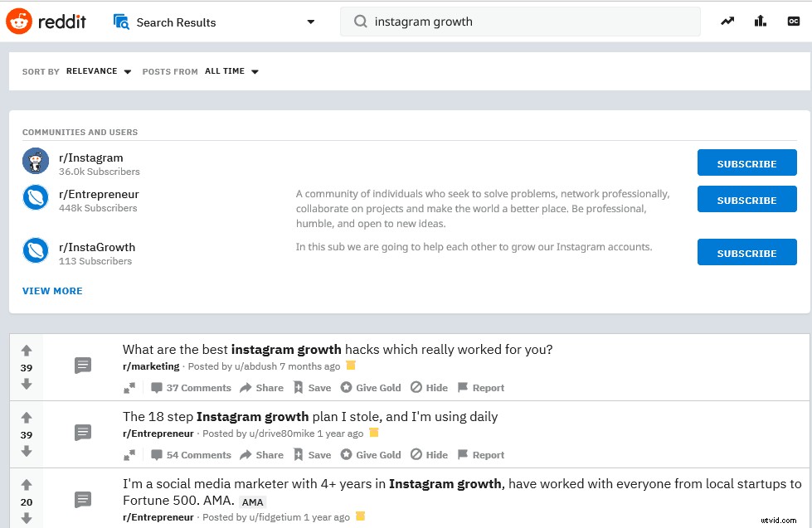Image resolution: width=812 pixels, height=528 pixels.
Task: Downvote the '18 step Instagram growth plan' post
Action: 27,451
